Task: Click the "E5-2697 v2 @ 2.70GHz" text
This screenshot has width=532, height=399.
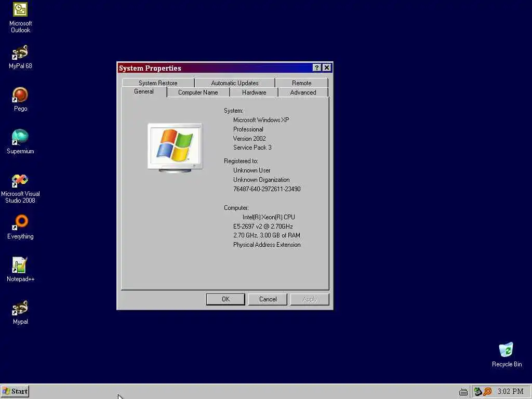Action: 262,227
